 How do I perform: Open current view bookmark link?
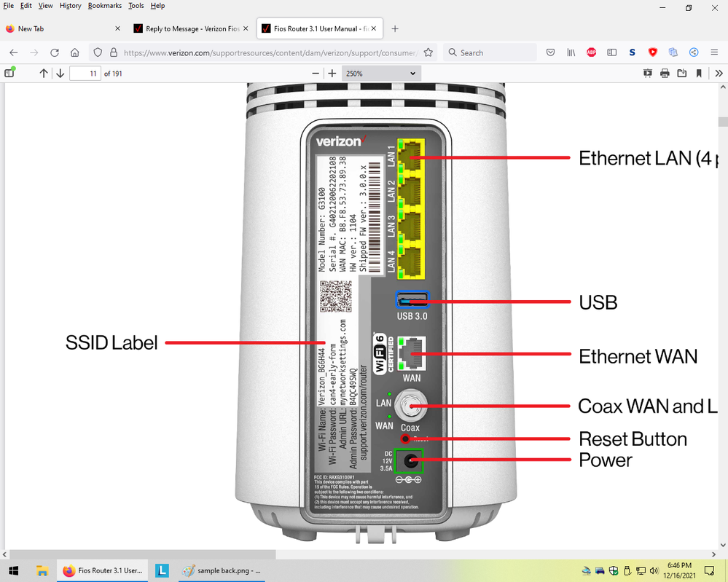tap(699, 74)
